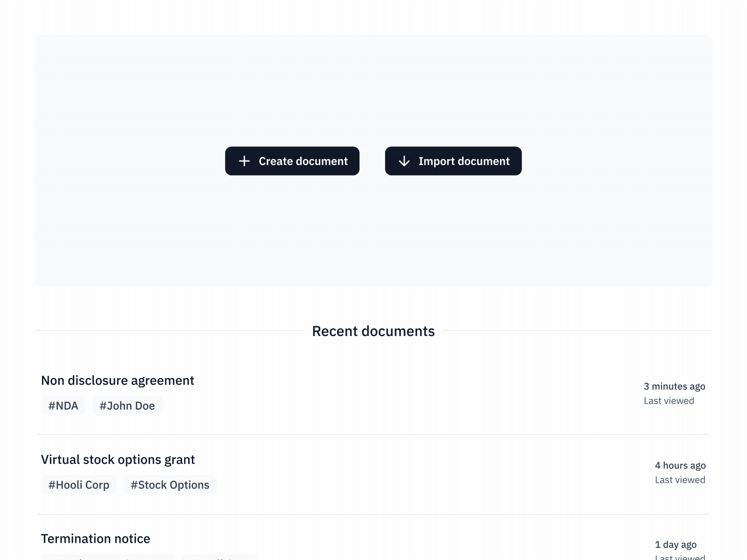The width and height of the screenshot is (747, 560).
Task: Click Last viewed under 4 hours ago
Action: pos(680,480)
